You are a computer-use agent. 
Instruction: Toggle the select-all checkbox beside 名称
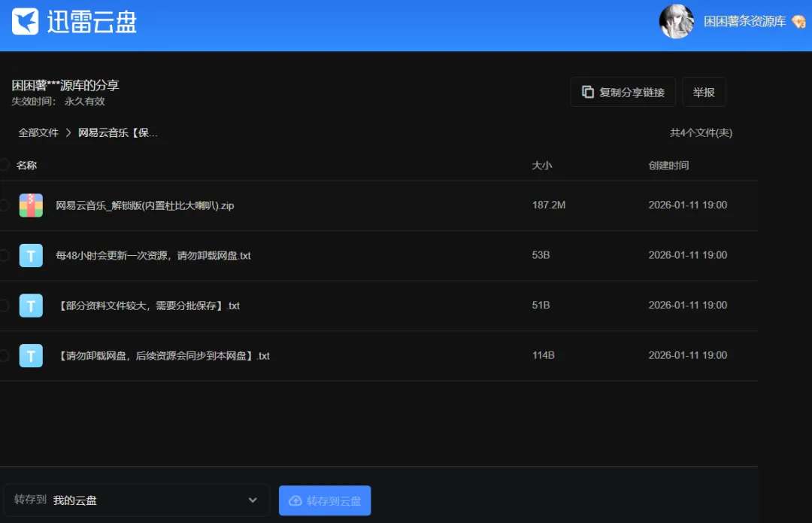(x=4, y=165)
